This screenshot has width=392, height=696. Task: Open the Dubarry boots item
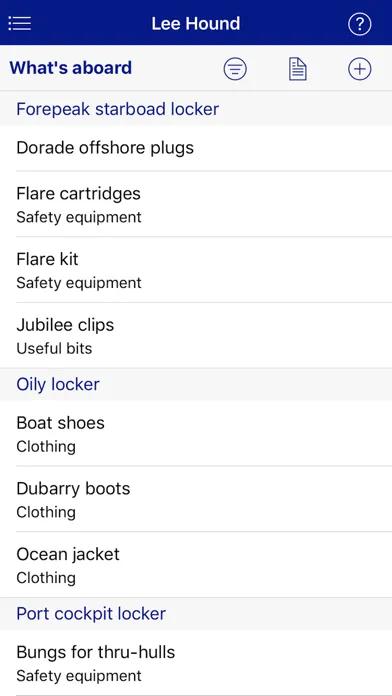[x=196, y=499]
